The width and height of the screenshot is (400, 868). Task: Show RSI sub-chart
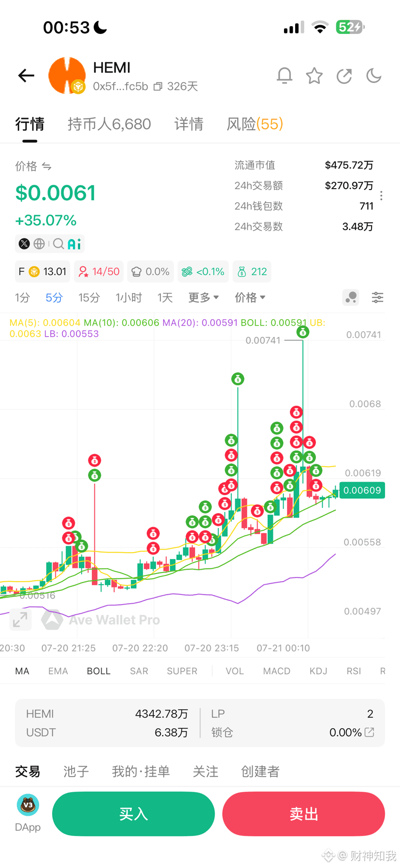pos(354,671)
